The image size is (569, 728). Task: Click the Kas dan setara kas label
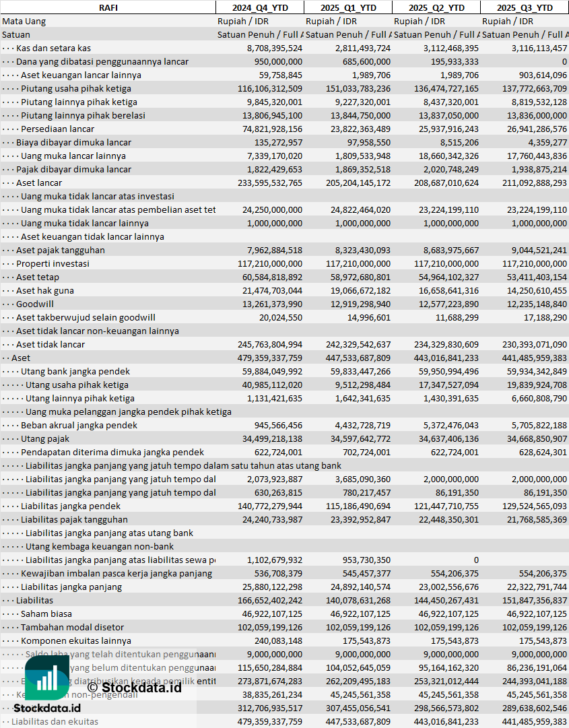pos(53,48)
